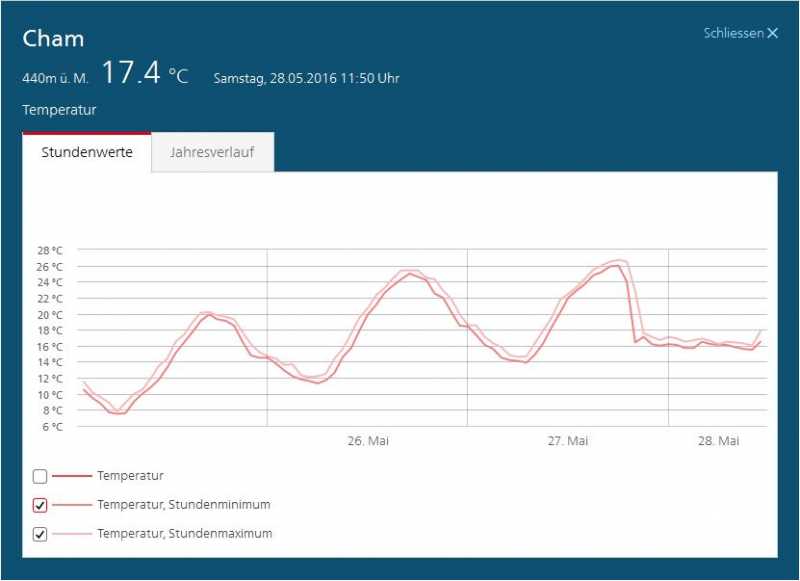This screenshot has width=800, height=581.
Task: Click the 27. Mai axis label
Action: click(x=568, y=441)
